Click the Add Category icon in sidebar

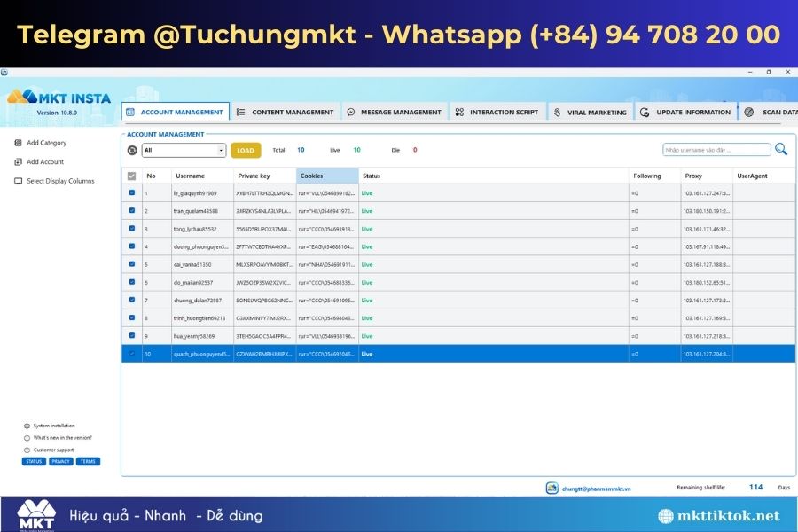[19, 143]
